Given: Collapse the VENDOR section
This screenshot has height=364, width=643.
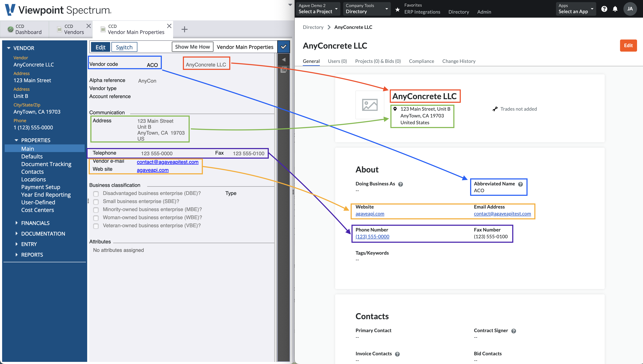Looking at the screenshot, I should [x=9, y=48].
